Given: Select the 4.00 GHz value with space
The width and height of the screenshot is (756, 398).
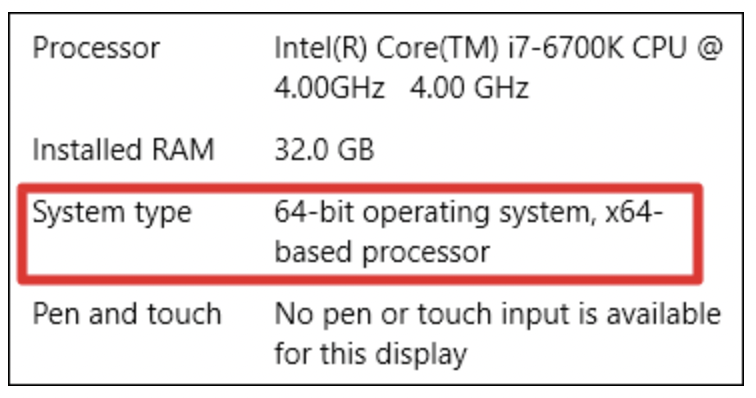Looking at the screenshot, I should click(x=469, y=88).
